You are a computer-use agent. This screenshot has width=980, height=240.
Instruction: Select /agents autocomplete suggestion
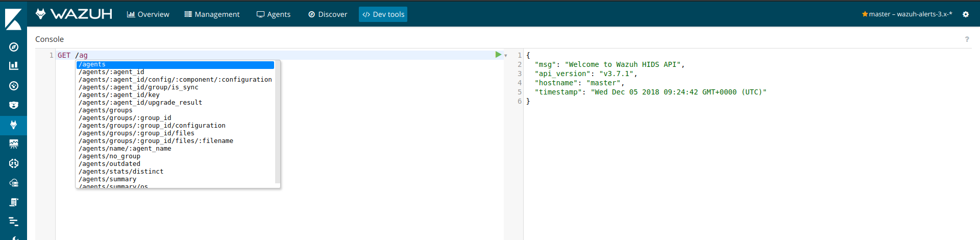pos(175,65)
